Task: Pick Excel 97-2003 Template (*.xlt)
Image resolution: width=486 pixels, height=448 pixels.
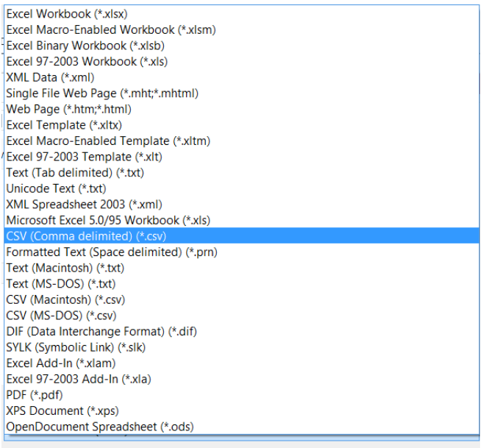Action: (242, 157)
